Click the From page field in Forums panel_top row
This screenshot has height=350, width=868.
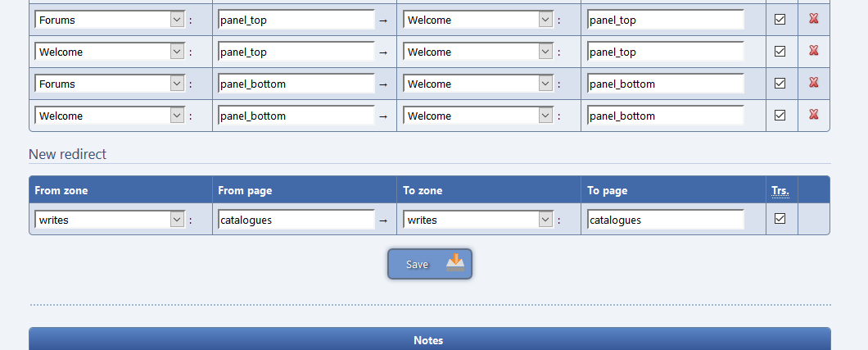[296, 20]
